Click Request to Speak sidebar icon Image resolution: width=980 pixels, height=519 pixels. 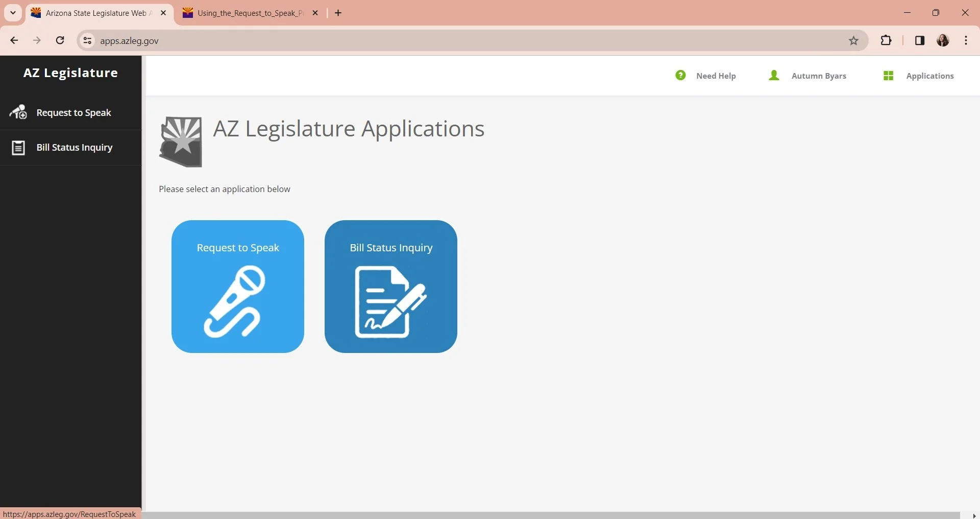point(18,112)
